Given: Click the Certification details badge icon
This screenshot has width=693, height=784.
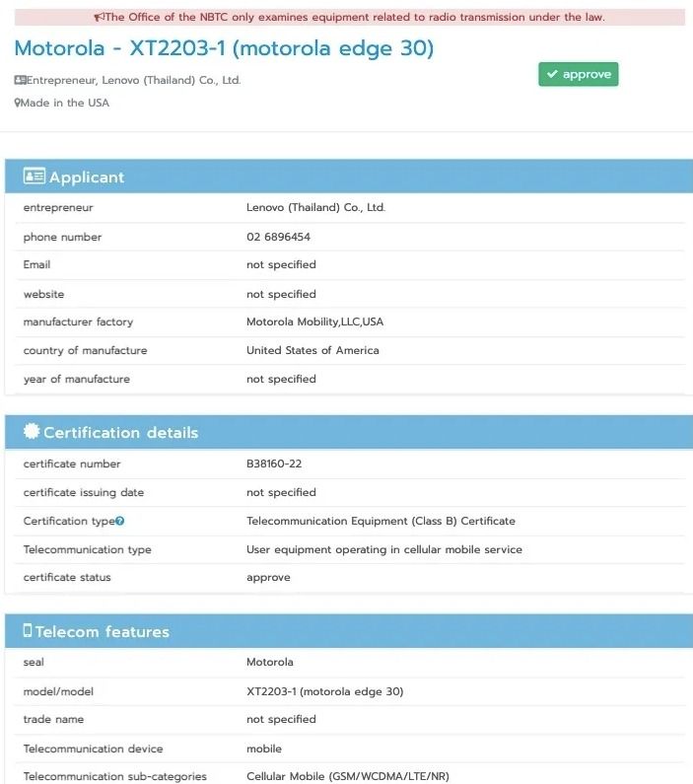Looking at the screenshot, I should tap(31, 431).
